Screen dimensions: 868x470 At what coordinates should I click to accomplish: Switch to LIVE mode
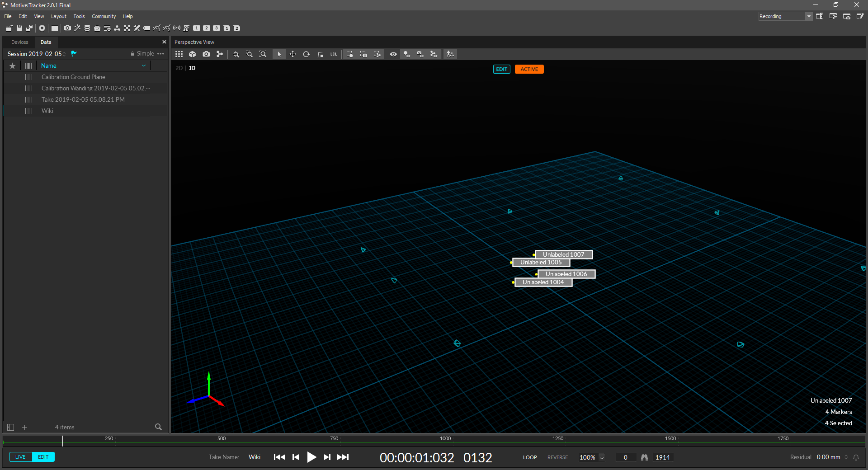tap(20, 457)
